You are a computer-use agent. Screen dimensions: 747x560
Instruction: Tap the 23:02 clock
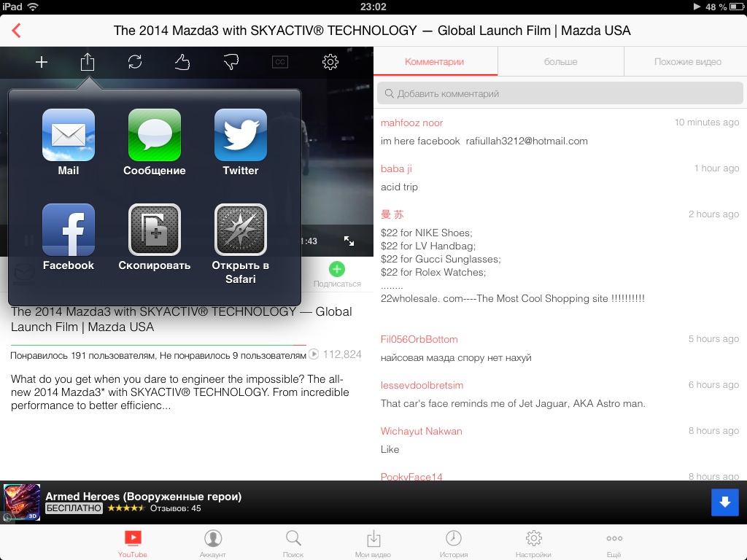click(373, 7)
